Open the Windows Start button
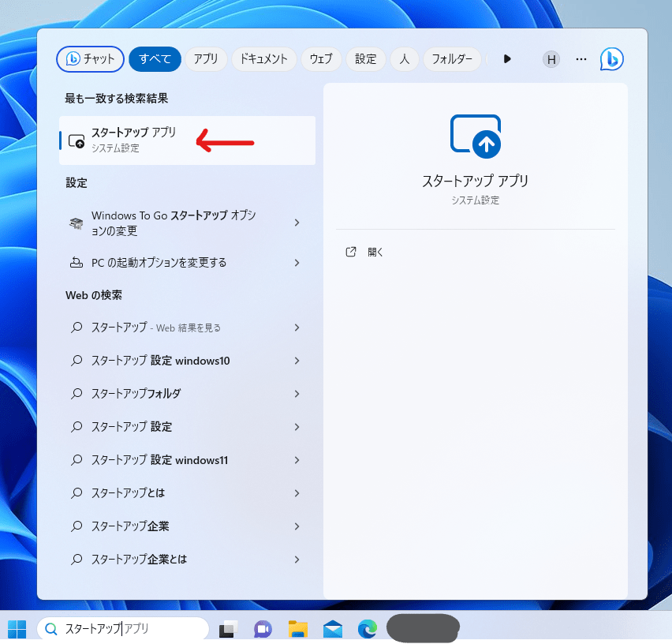 click(x=17, y=629)
